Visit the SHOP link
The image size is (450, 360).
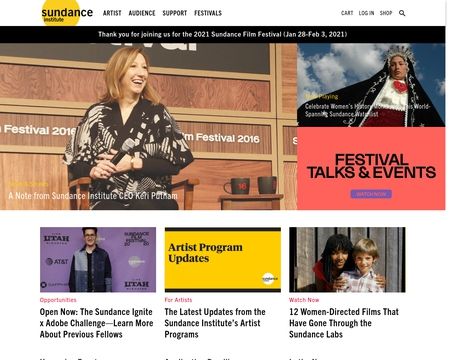(386, 13)
